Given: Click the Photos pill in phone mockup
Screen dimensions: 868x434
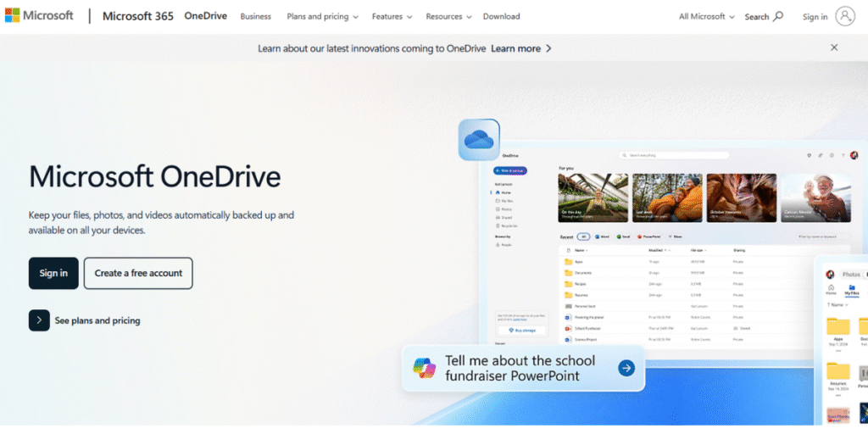Looking at the screenshot, I should click(851, 275).
